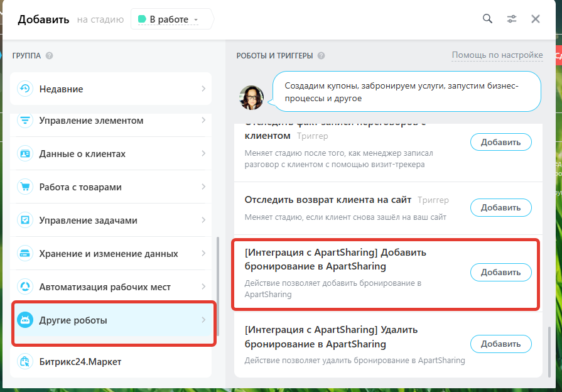The image size is (562, 392).
Task: Click the 'Отследить возврат клиента на сайт' title
Action: (328, 200)
